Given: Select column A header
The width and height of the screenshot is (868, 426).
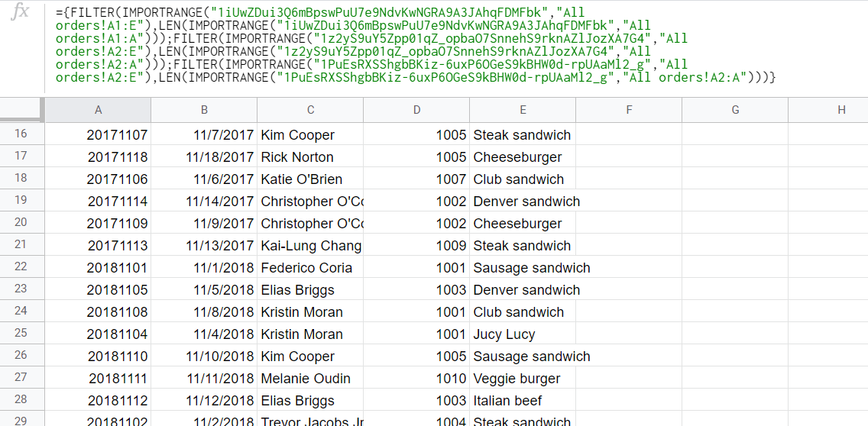Looking at the screenshot, I should 98,110.
